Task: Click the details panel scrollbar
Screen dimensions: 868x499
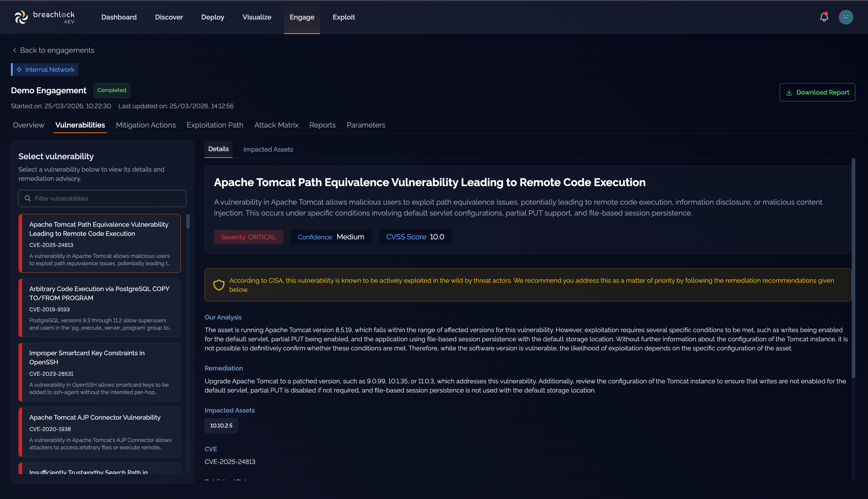Action: [853, 268]
